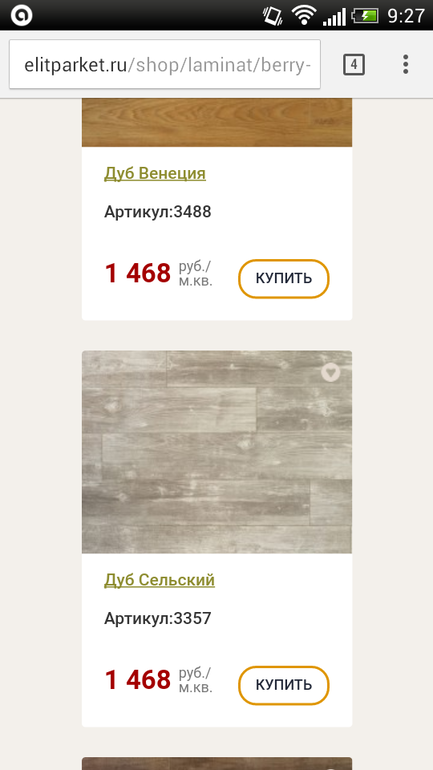
Task: Open the orange Дуб Венеция laminate image
Action: click(217, 122)
